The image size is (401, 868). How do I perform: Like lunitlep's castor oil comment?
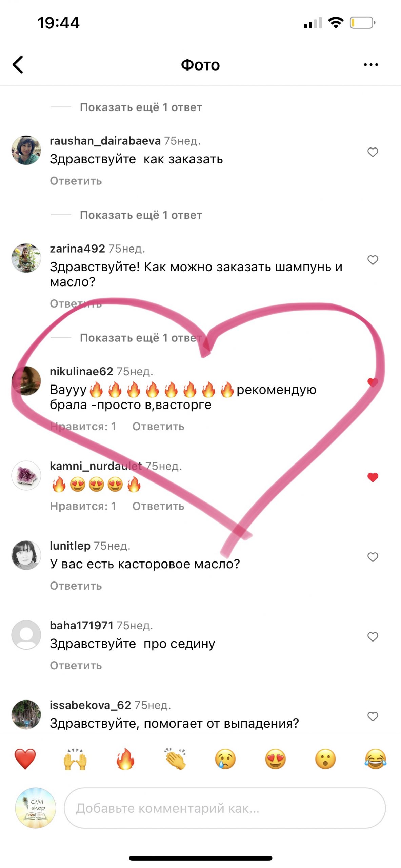pyautogui.click(x=373, y=557)
